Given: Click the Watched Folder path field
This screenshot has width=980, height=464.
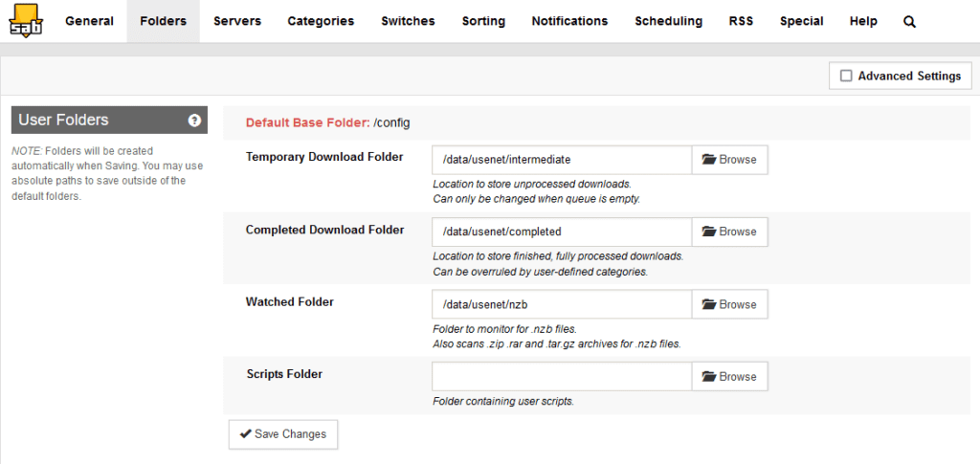Looking at the screenshot, I should [562, 305].
